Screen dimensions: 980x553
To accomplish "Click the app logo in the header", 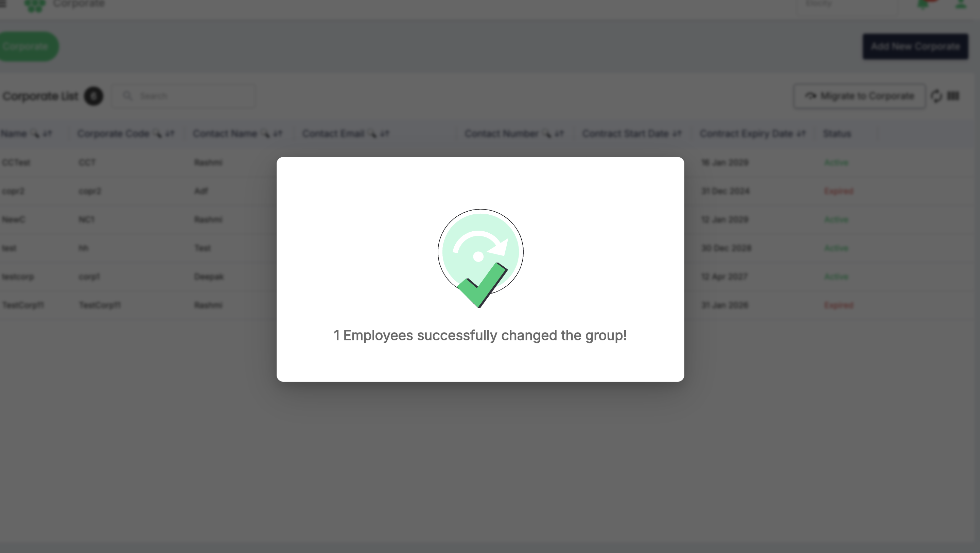I will [x=35, y=5].
